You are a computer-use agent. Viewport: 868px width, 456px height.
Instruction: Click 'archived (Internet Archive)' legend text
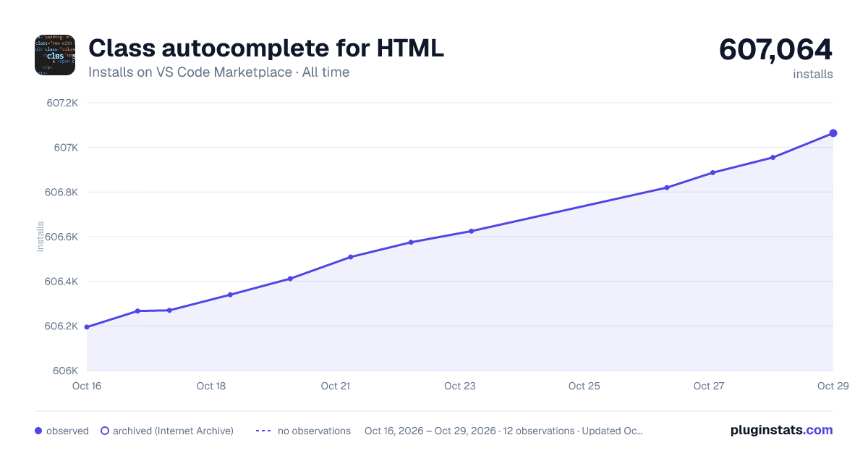(x=173, y=431)
